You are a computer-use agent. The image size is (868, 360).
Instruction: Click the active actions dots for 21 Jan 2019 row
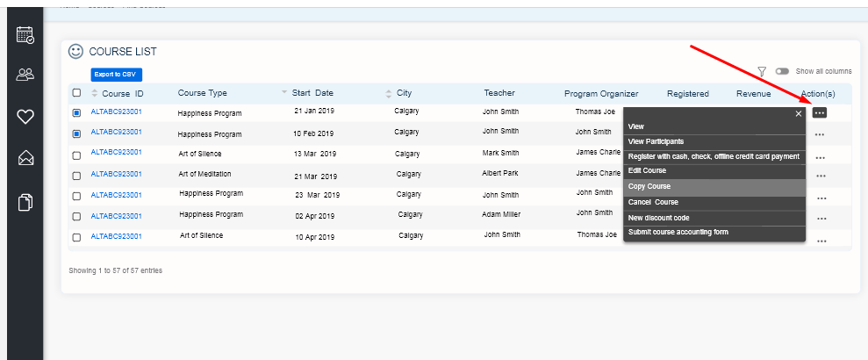(x=819, y=113)
